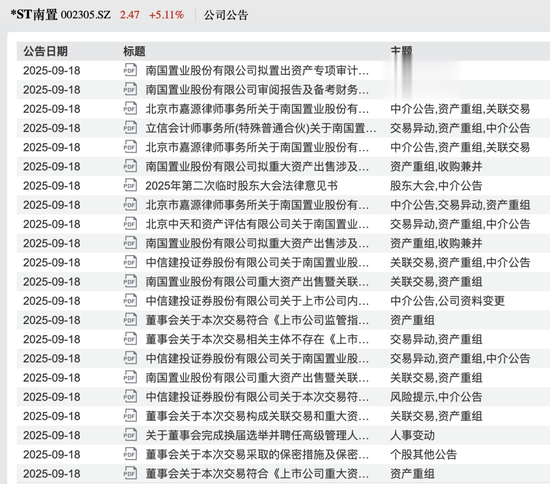Click the 人事变动 topic tag
The image size is (550, 484).
(412, 435)
